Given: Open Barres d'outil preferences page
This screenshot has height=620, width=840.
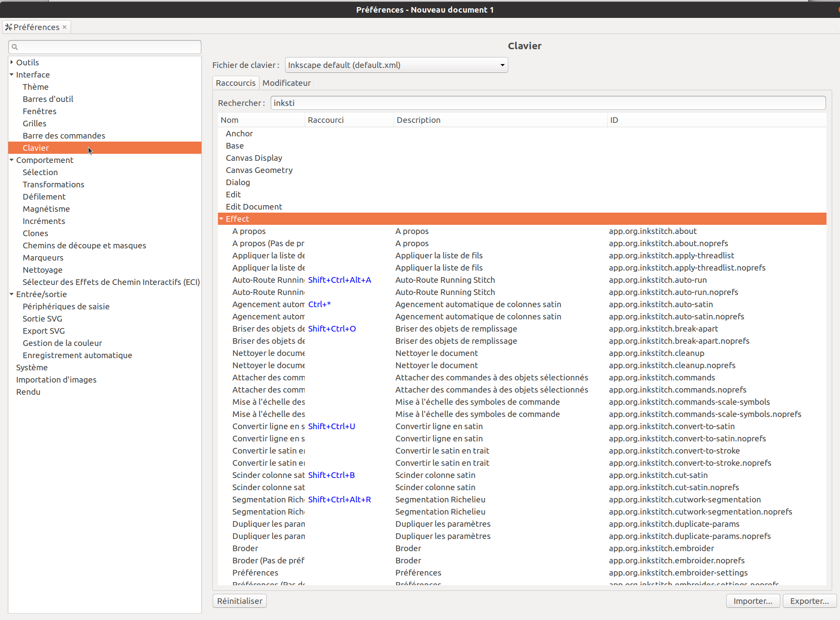Looking at the screenshot, I should [48, 99].
